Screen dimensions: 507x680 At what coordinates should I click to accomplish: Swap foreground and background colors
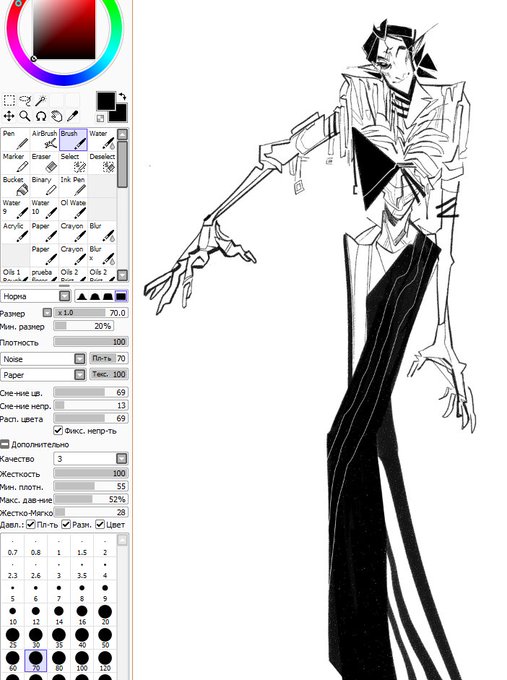pos(123,96)
